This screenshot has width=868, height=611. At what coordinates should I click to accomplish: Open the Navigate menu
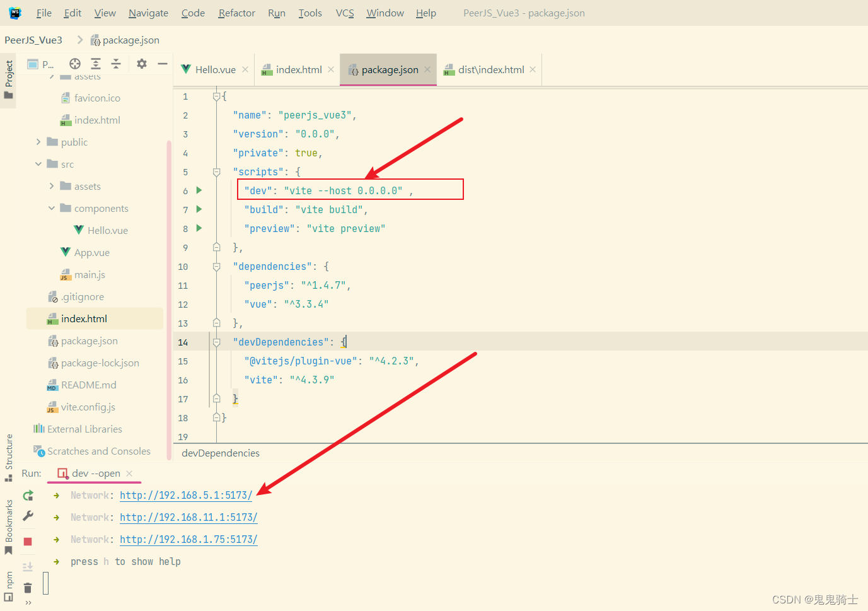click(x=148, y=13)
